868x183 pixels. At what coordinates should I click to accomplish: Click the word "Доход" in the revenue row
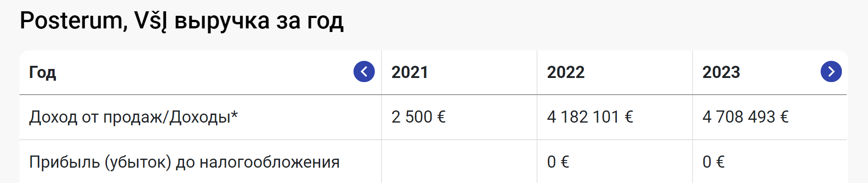click(53, 117)
